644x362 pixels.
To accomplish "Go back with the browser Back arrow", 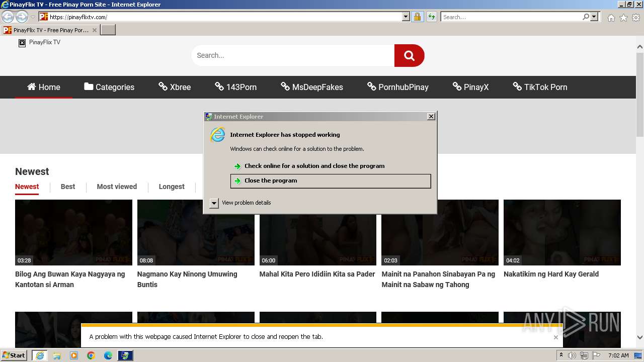I will click(8, 17).
